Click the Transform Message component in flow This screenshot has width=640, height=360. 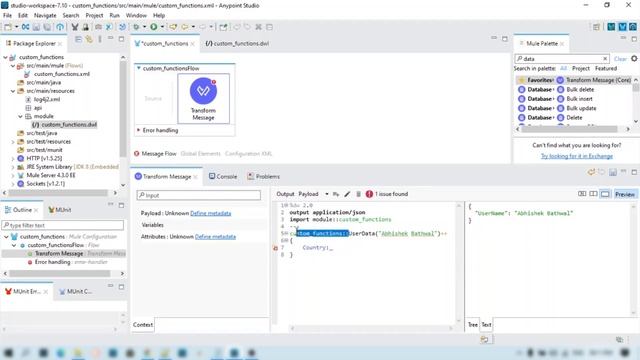click(x=203, y=98)
